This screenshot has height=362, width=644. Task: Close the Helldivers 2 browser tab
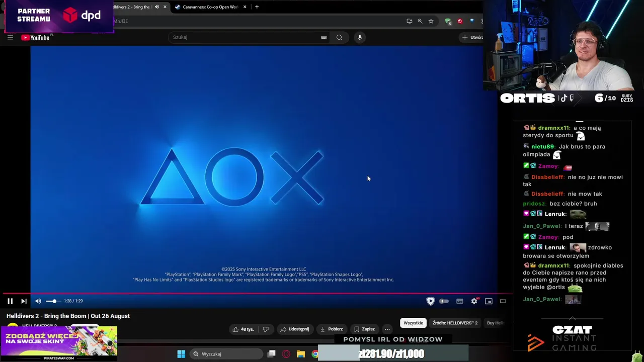click(x=165, y=7)
